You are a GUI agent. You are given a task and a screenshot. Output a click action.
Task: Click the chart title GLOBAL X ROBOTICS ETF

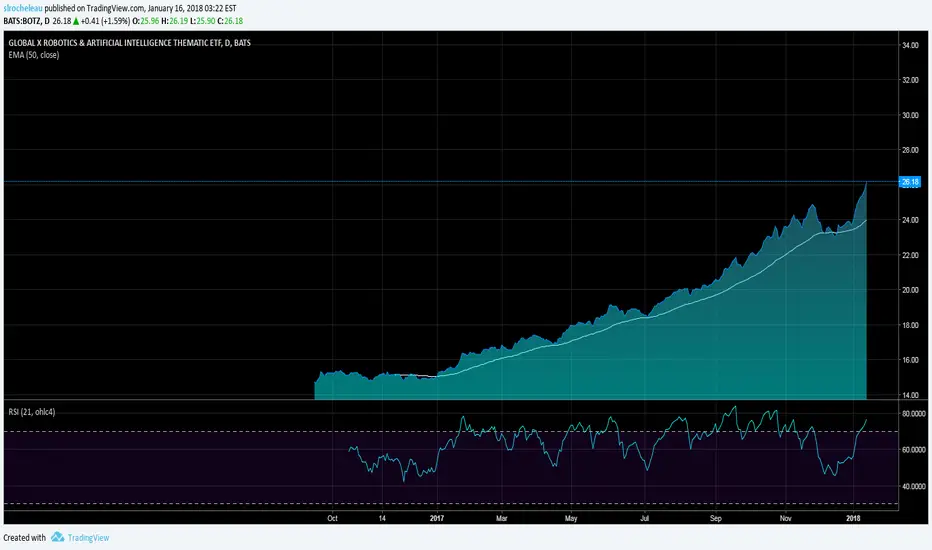130,43
